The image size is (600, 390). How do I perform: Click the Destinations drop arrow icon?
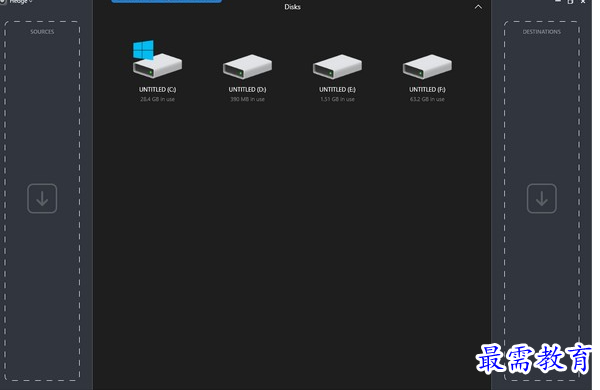click(x=541, y=199)
